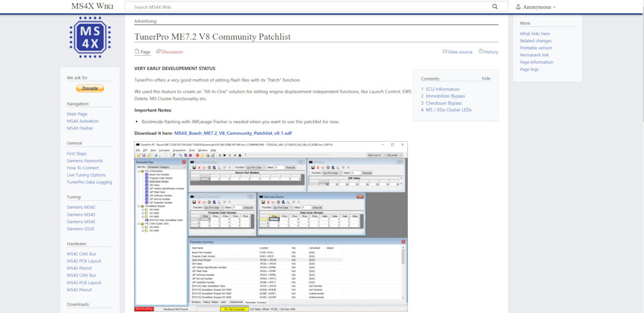The image size is (644, 313).
Task: Open the Acquisition menu in TunerPro
Action: pyautogui.click(x=180, y=150)
